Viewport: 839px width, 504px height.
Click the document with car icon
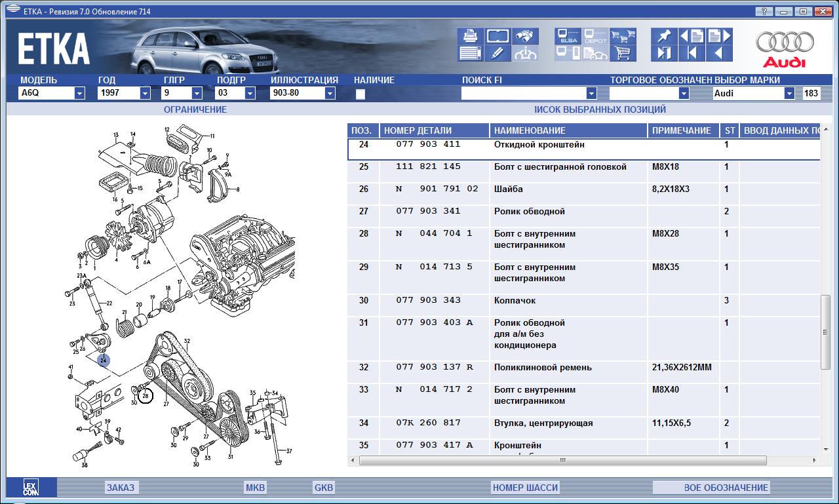[595, 53]
